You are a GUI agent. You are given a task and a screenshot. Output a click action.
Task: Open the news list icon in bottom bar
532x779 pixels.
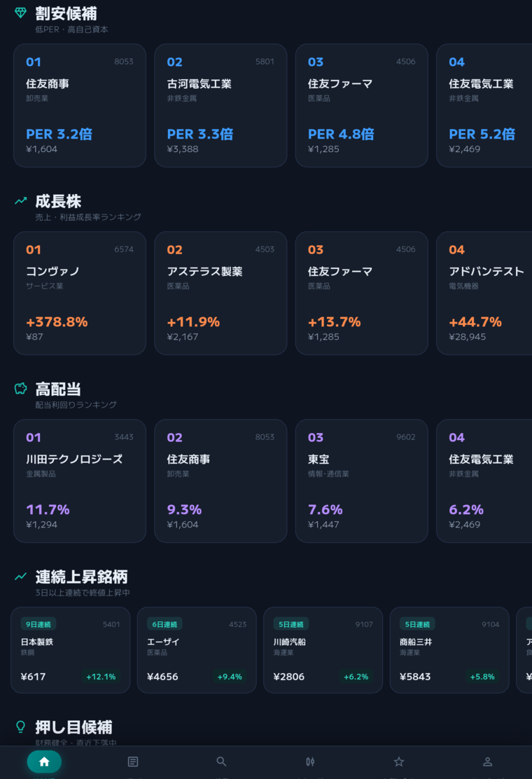point(133,761)
